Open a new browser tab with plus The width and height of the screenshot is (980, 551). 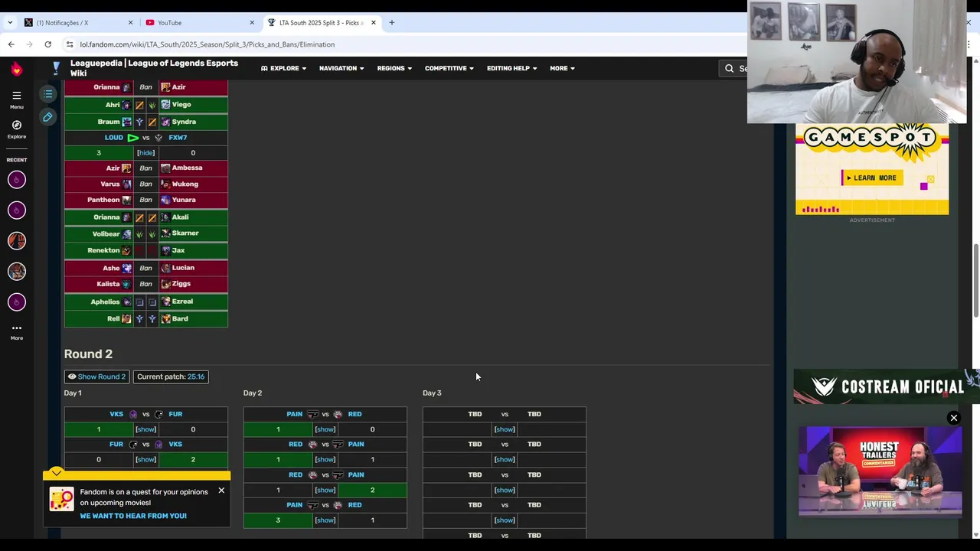391,22
